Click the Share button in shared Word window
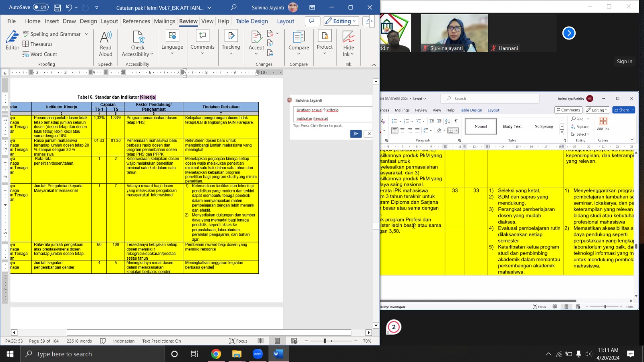 623,110
